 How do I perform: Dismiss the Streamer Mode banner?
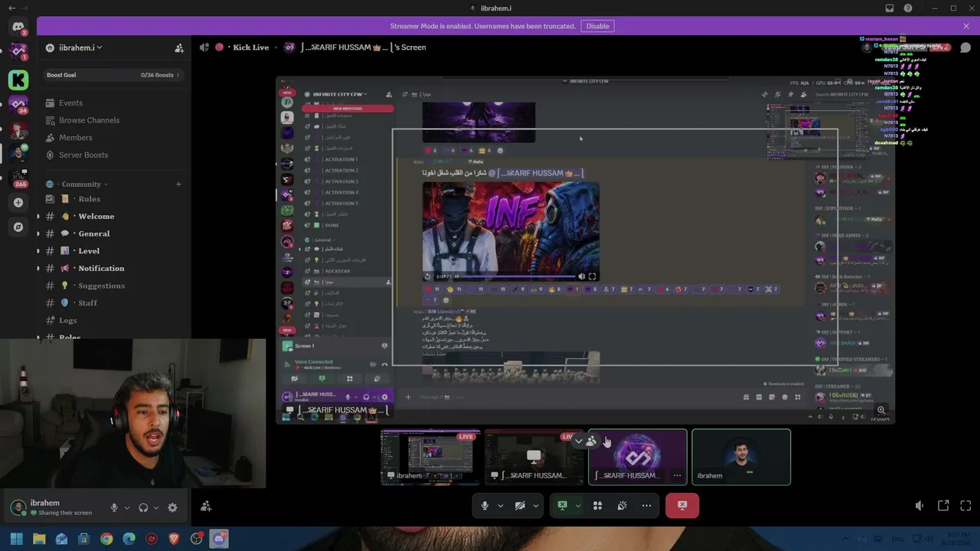pyautogui.click(x=966, y=26)
